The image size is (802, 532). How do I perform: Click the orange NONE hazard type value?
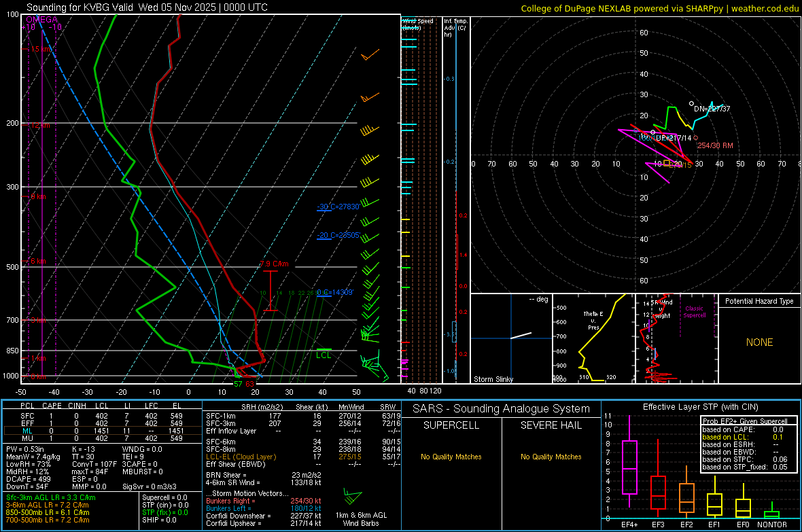pyautogui.click(x=759, y=342)
